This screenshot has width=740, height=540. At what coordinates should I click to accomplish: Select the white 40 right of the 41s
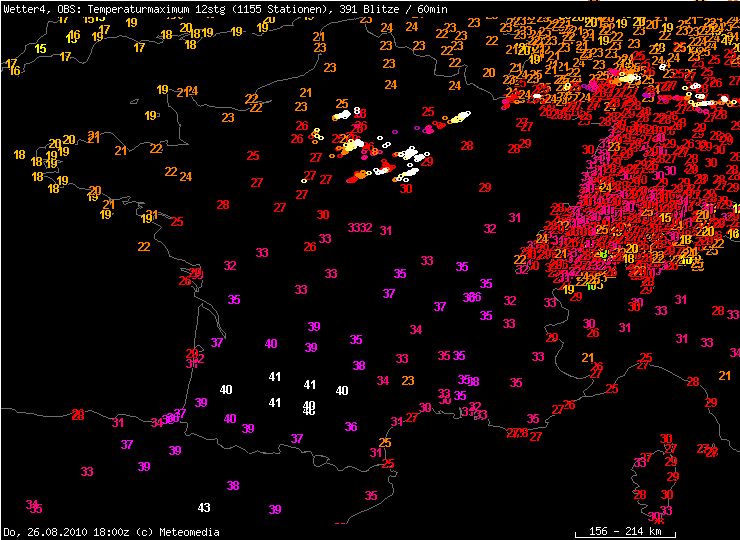pyautogui.click(x=342, y=390)
